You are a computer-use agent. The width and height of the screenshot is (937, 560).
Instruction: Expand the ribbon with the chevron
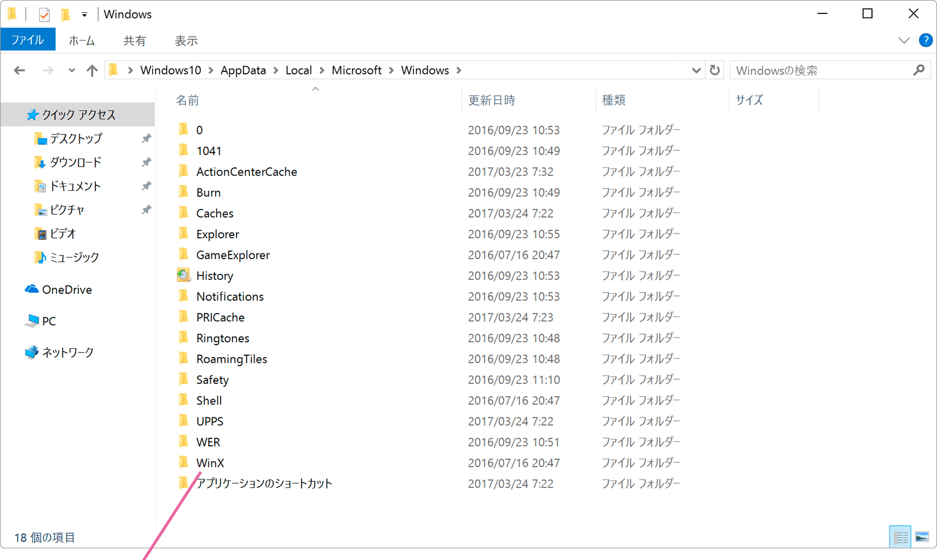[904, 40]
